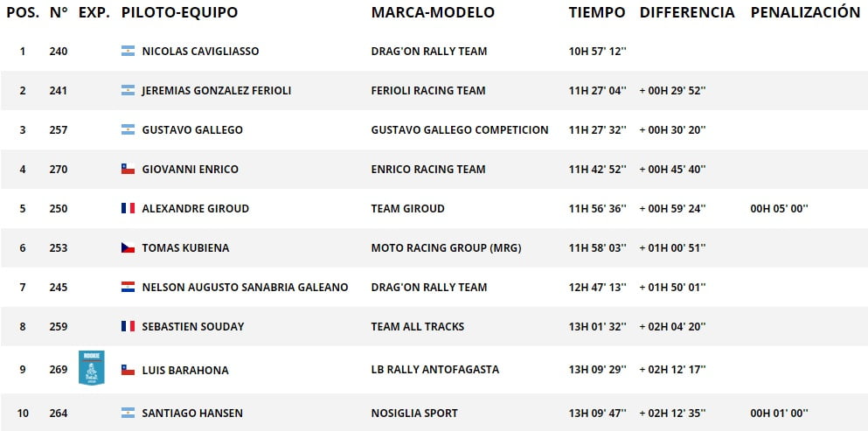Click the Moto Racing Group (MRG) team name
The height and width of the screenshot is (431, 868).
click(446, 248)
